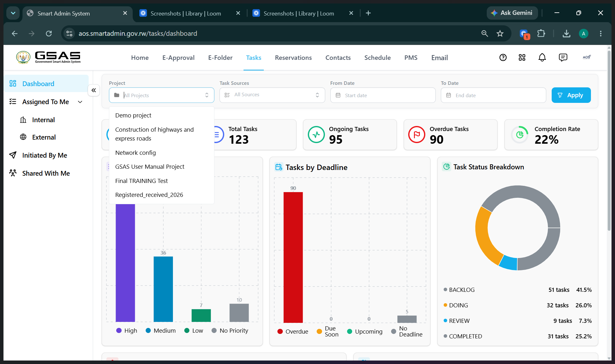Select Network config project option
The height and width of the screenshot is (364, 615).
tap(162, 153)
